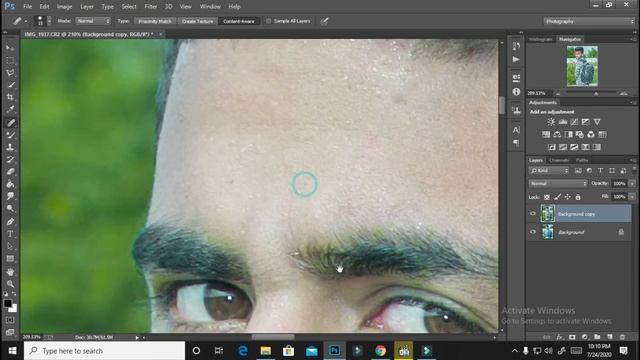The width and height of the screenshot is (640, 360).
Task: Open the Image menu
Action: point(64,7)
